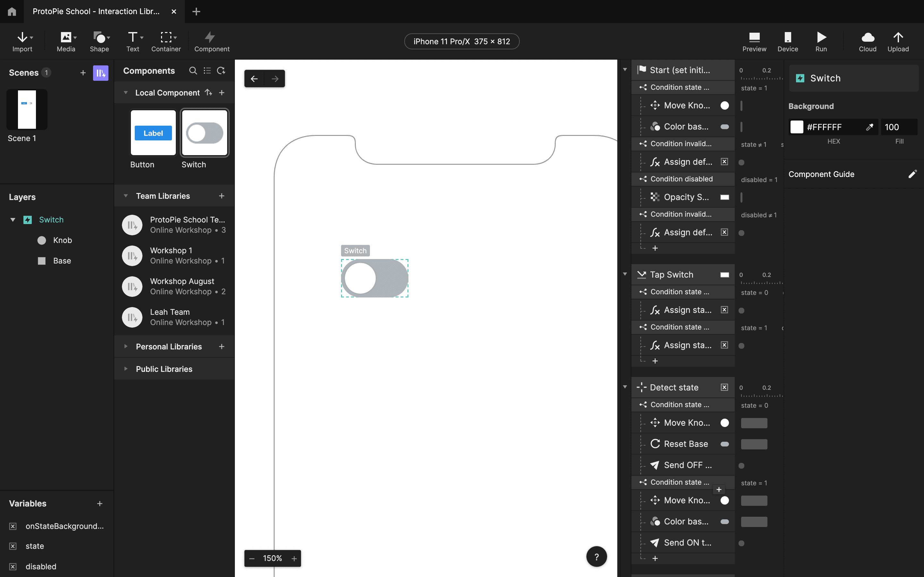924x577 pixels.
Task: Add a new variable
Action: pyautogui.click(x=100, y=504)
